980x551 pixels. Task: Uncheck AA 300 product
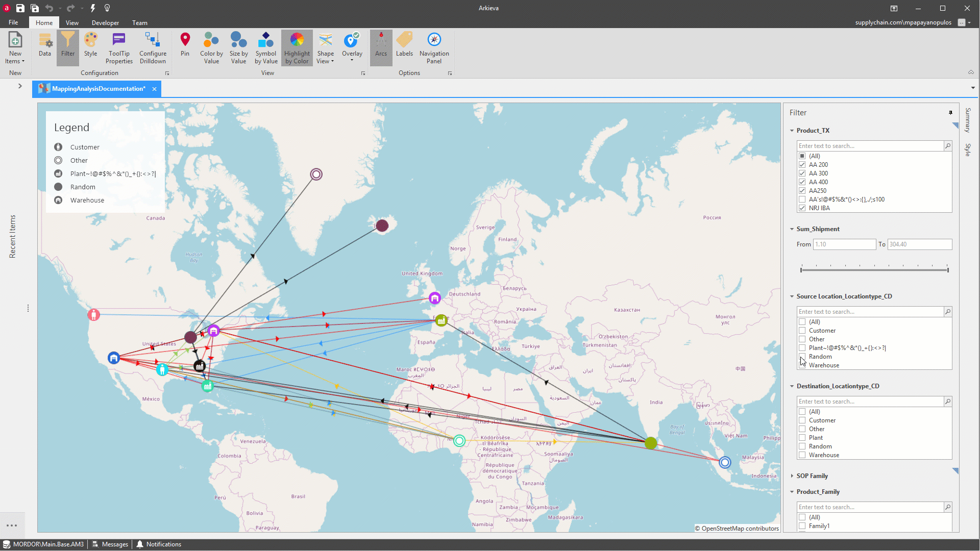(802, 173)
